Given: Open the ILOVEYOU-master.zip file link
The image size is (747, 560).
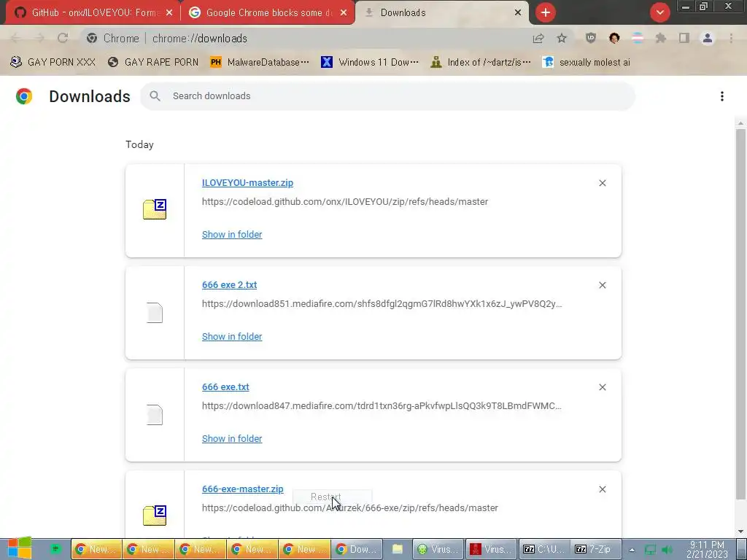Looking at the screenshot, I should click(247, 183).
